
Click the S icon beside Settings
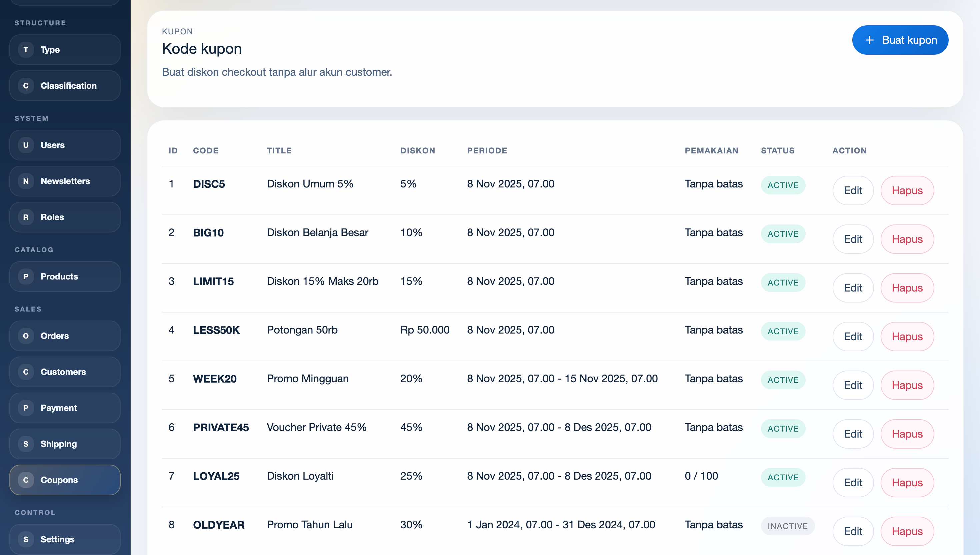26,539
